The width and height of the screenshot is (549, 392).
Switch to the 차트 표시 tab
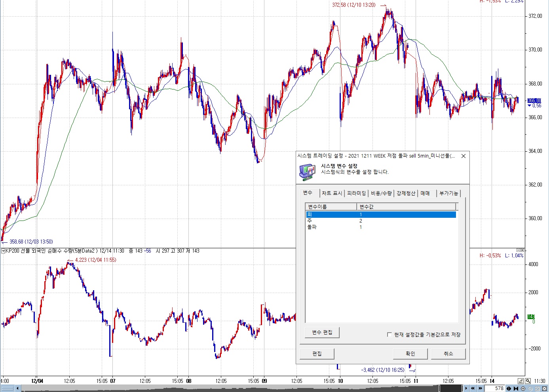(332, 193)
